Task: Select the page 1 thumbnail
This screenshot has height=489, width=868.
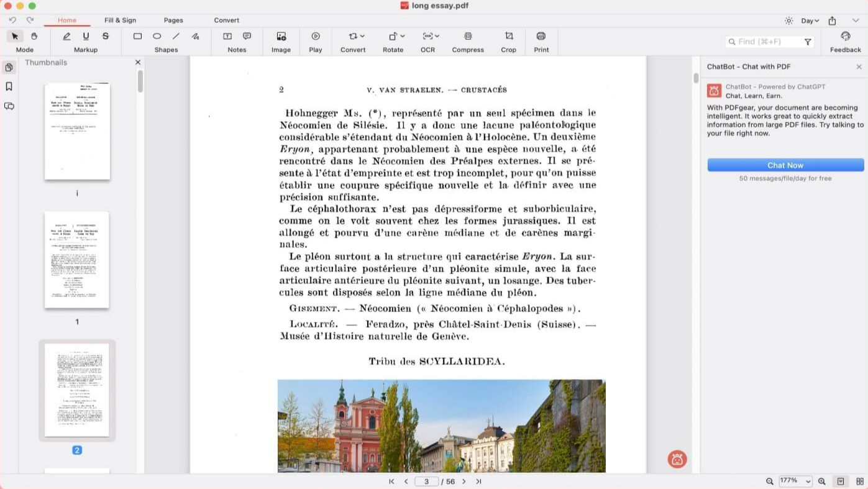Action: point(77,260)
